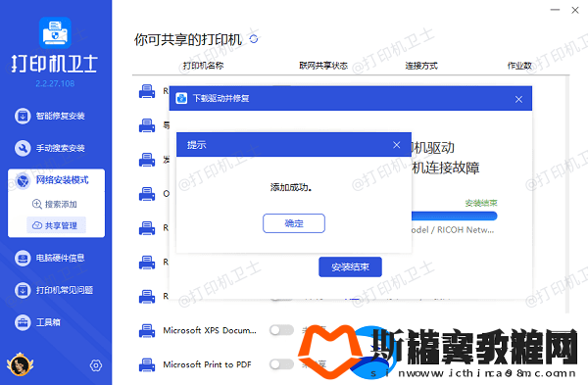Click version number 2.2.27.108
Image resolution: width=588 pixels, height=385 pixels.
pos(55,83)
